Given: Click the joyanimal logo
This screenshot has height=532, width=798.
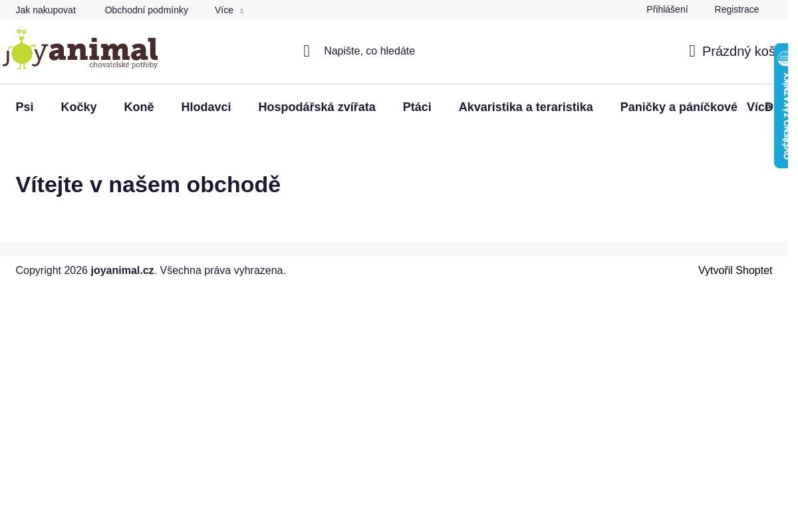Looking at the screenshot, I should point(80,50).
